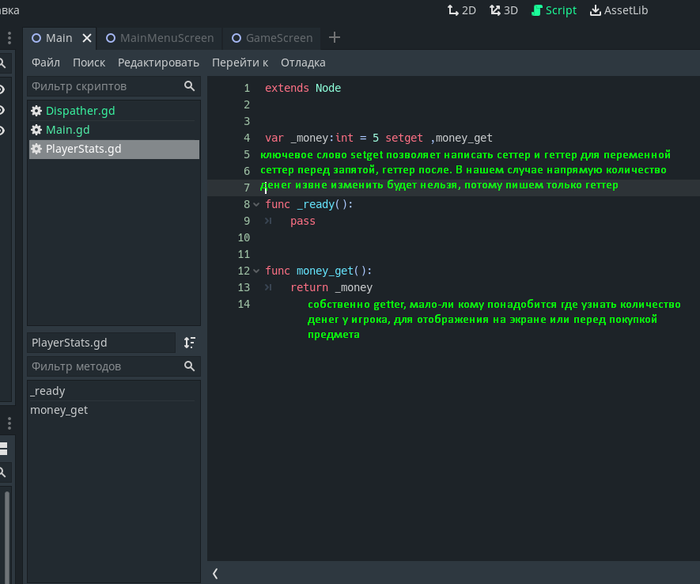This screenshot has height=584, width=700.
Task: Toggle alphabetical sorting of the methods list
Action: [x=190, y=343]
